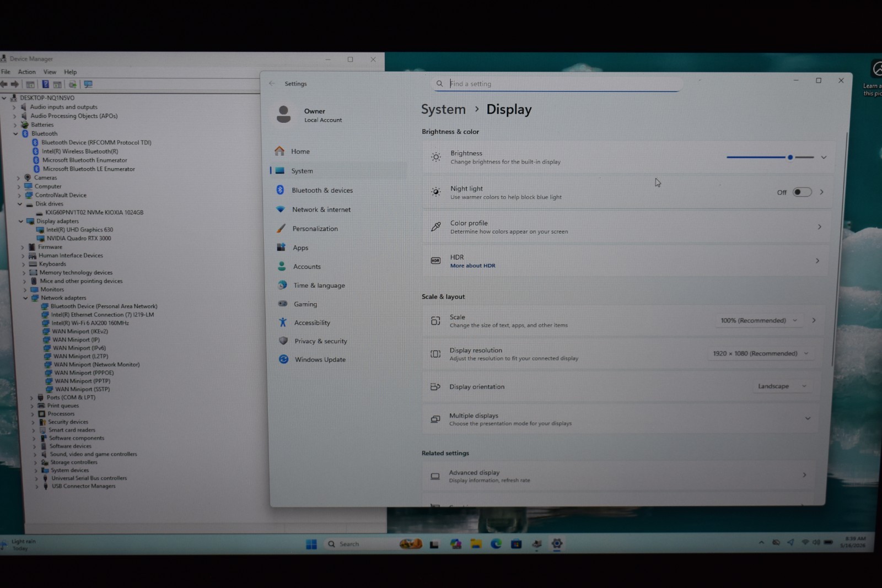The image size is (882, 588).
Task: Open Night light details chevron
Action: click(821, 192)
